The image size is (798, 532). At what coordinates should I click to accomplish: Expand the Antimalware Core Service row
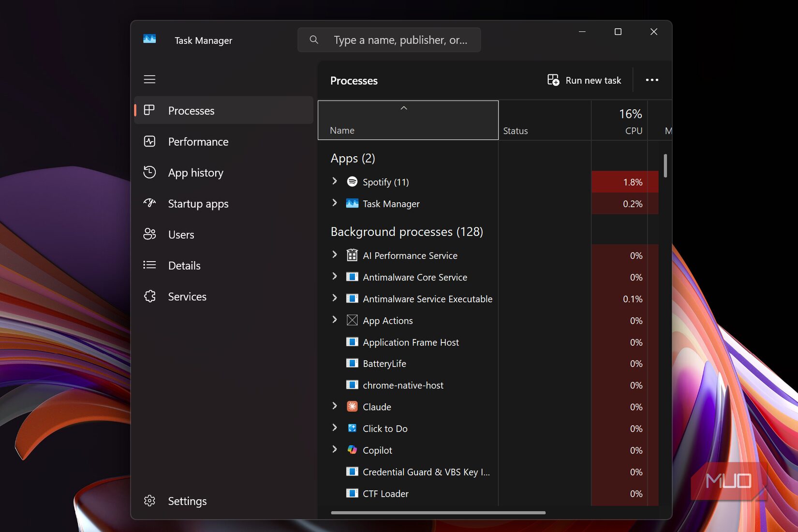pyautogui.click(x=334, y=276)
